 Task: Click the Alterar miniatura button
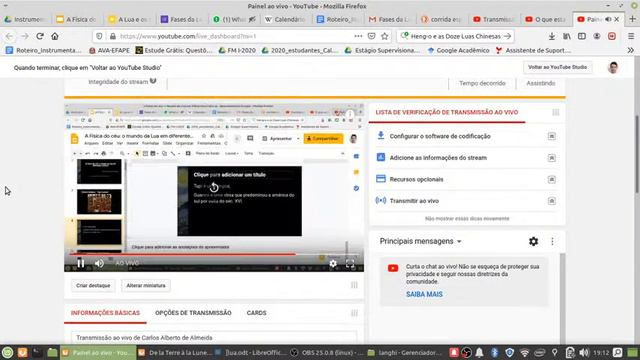(146, 285)
